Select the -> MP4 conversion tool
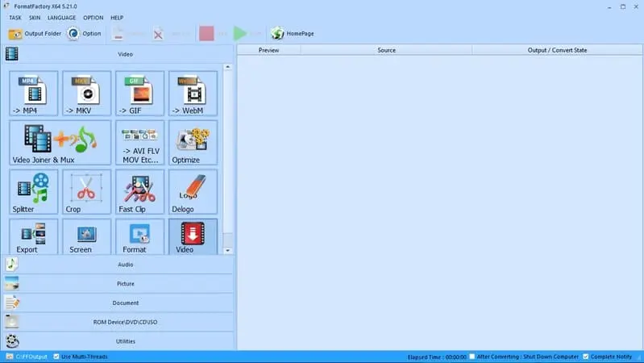644x363 pixels. point(34,93)
